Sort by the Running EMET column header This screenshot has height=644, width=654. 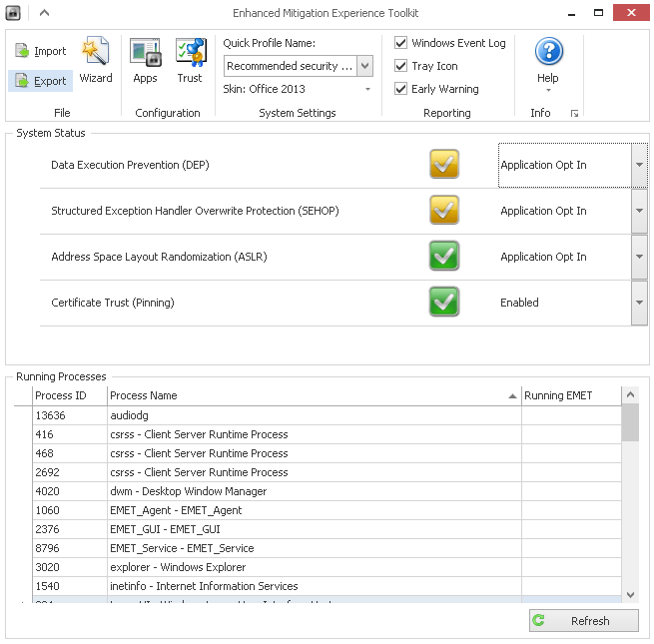[x=569, y=395]
